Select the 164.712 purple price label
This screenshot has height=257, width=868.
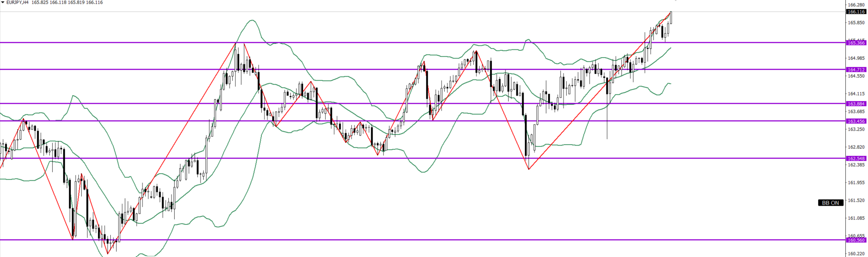pyautogui.click(x=856, y=69)
